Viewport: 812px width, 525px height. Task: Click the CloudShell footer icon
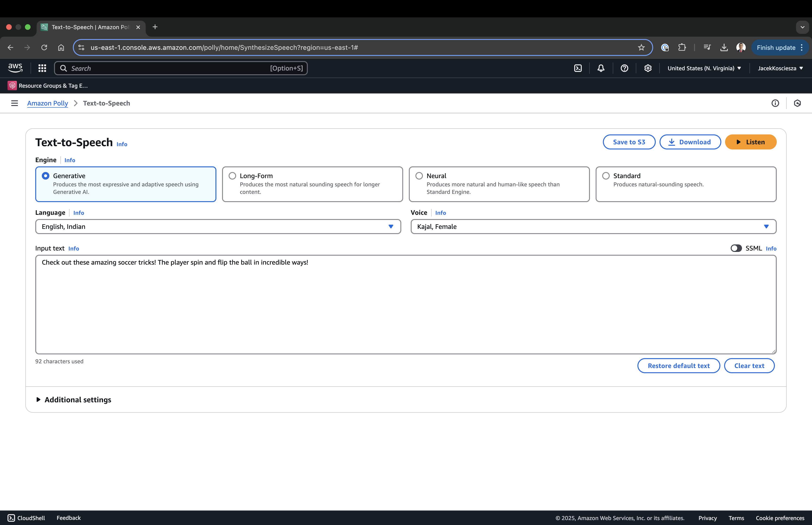(x=11, y=518)
